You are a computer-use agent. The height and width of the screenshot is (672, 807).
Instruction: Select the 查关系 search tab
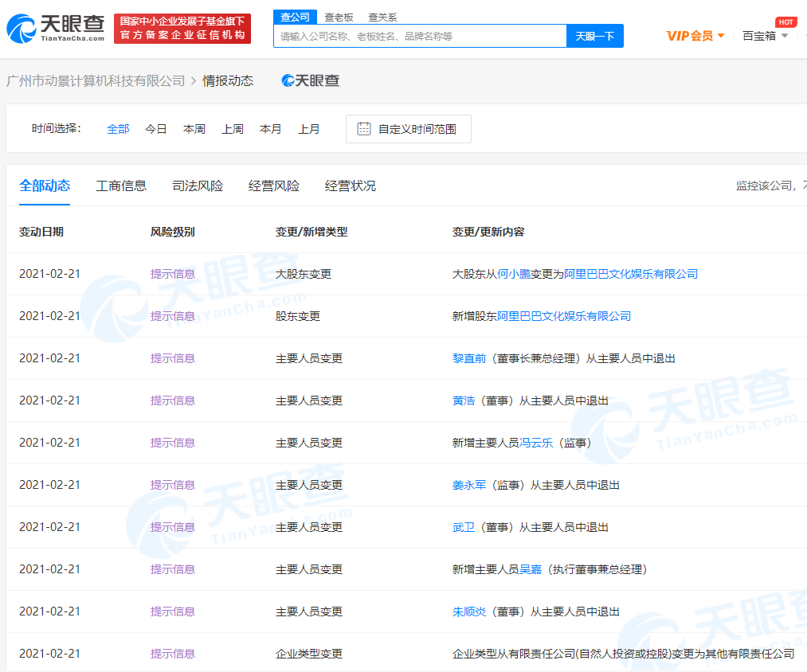(382, 17)
